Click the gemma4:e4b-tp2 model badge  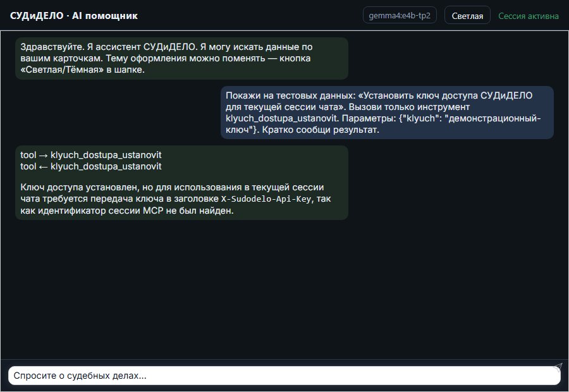coord(400,15)
